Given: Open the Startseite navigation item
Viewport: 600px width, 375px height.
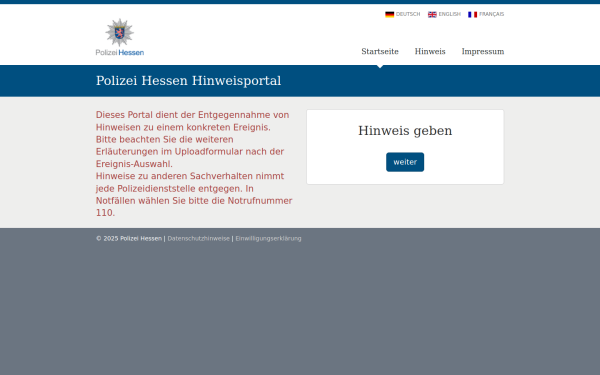Looking at the screenshot, I should (380, 51).
